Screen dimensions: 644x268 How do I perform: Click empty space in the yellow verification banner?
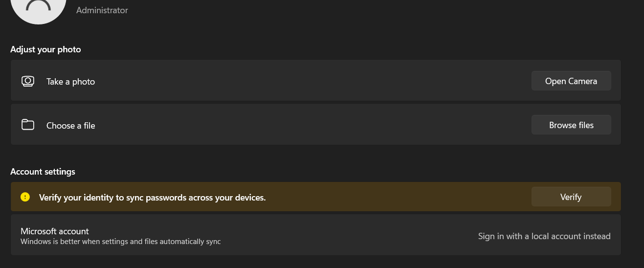pos(391,197)
